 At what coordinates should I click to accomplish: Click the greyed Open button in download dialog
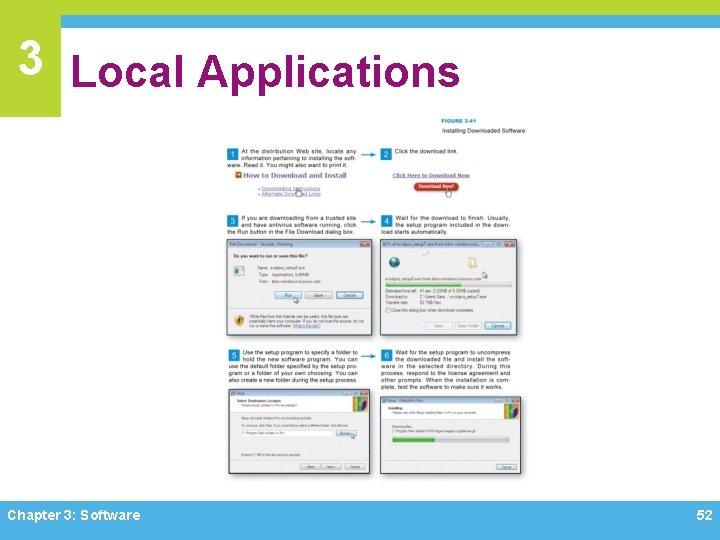point(439,326)
